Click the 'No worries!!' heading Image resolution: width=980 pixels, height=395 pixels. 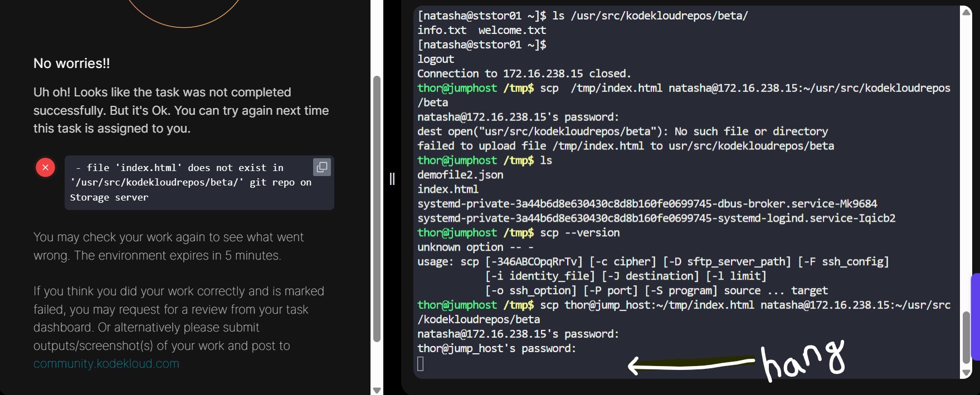tap(72, 64)
